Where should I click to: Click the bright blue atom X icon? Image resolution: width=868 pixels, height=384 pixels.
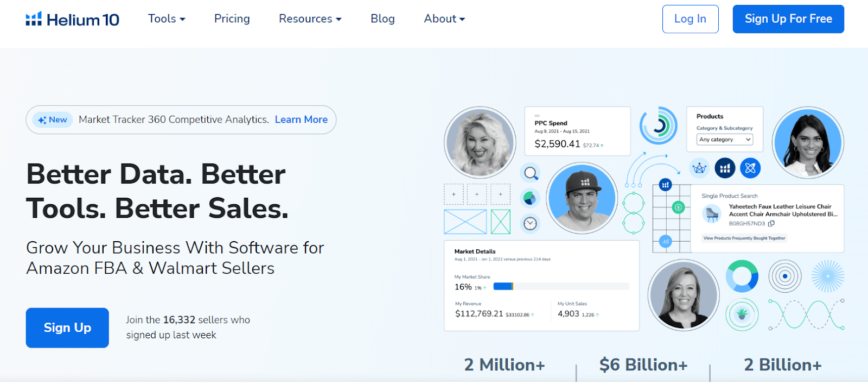pyautogui.click(x=750, y=168)
